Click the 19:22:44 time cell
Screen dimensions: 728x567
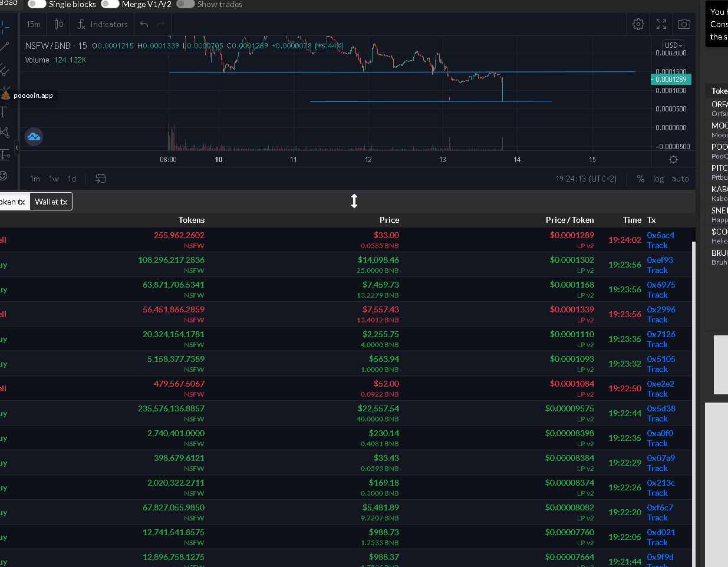pos(625,413)
